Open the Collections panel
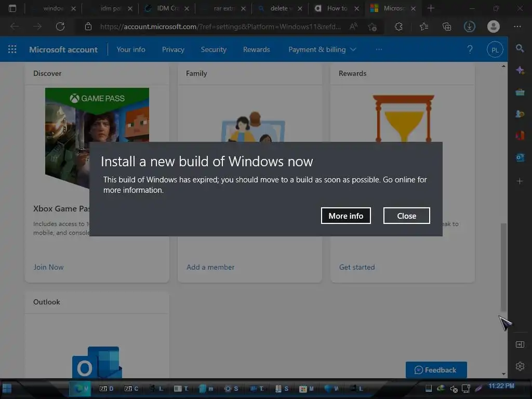 click(447, 26)
